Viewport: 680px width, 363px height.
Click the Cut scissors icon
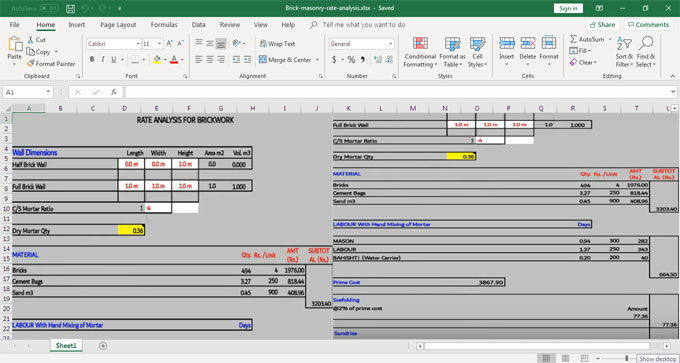30,40
